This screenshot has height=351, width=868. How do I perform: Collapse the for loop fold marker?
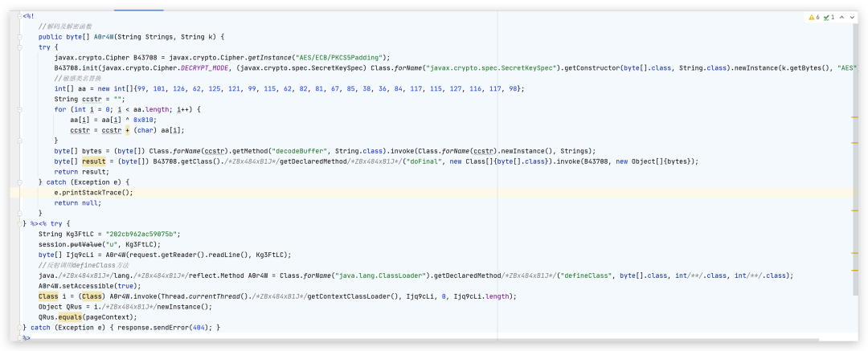click(20, 109)
